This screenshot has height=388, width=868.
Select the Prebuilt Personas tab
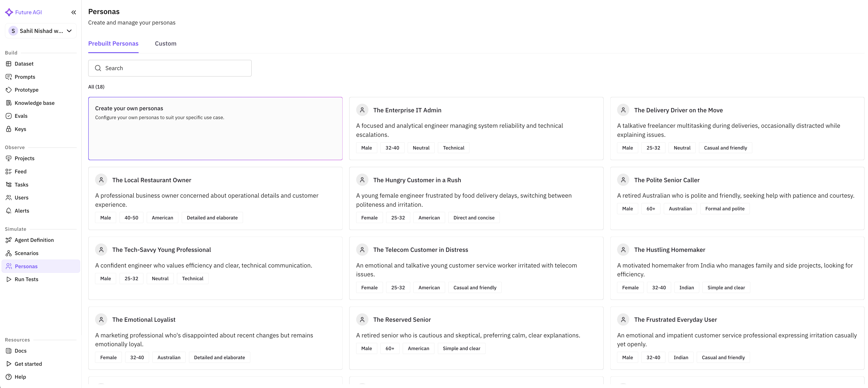[x=113, y=44]
